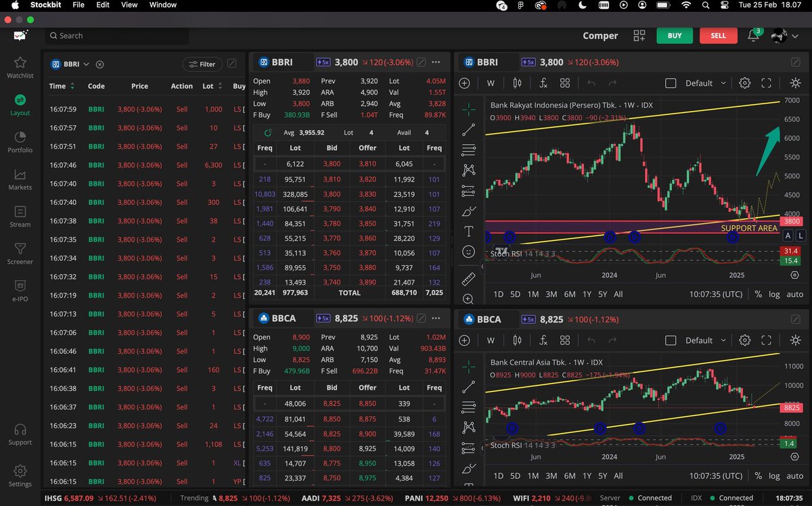The image size is (812, 506).
Task: Click the candlestick chart-type icon in BBRI chart
Action: click(518, 83)
